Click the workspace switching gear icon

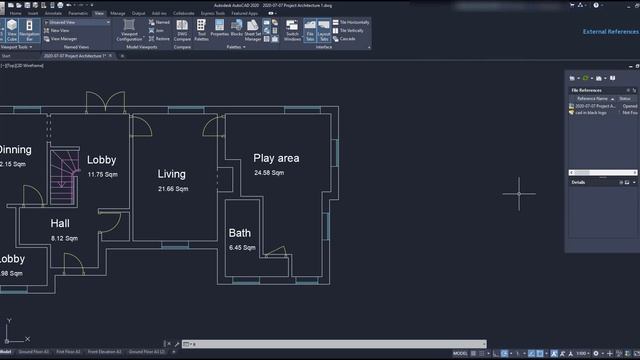[596, 353]
